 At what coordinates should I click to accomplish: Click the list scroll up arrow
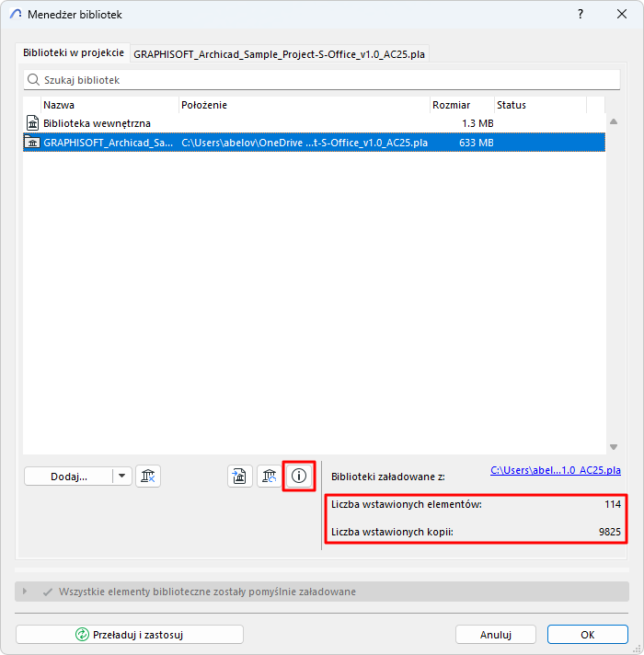pyautogui.click(x=614, y=121)
